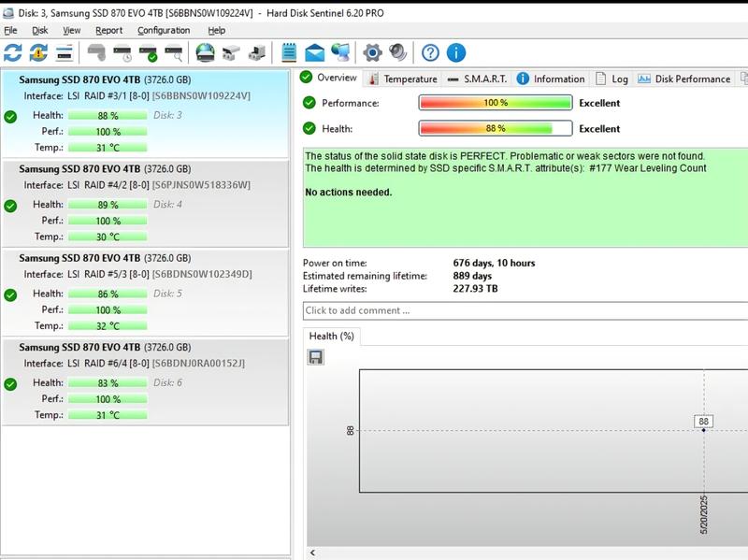Viewport: 748px width, 560px height.
Task: Click the Performance 100 % gradient bar
Action: click(x=496, y=103)
